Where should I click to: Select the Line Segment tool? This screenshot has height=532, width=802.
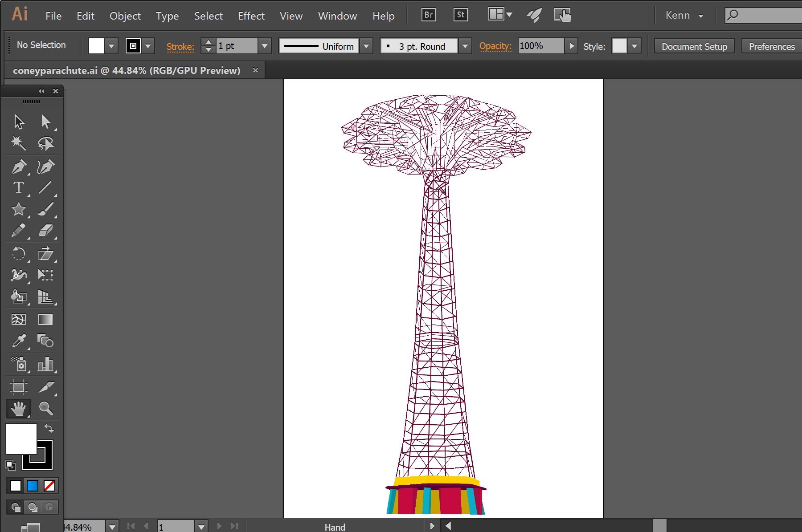[45, 187]
